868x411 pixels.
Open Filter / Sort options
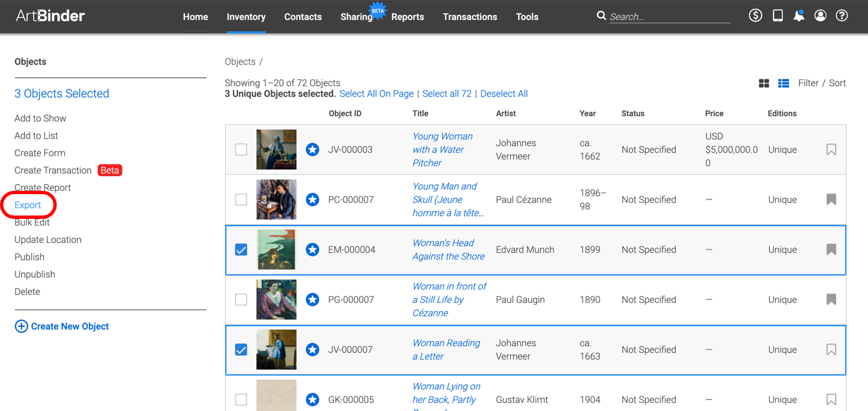coord(822,83)
